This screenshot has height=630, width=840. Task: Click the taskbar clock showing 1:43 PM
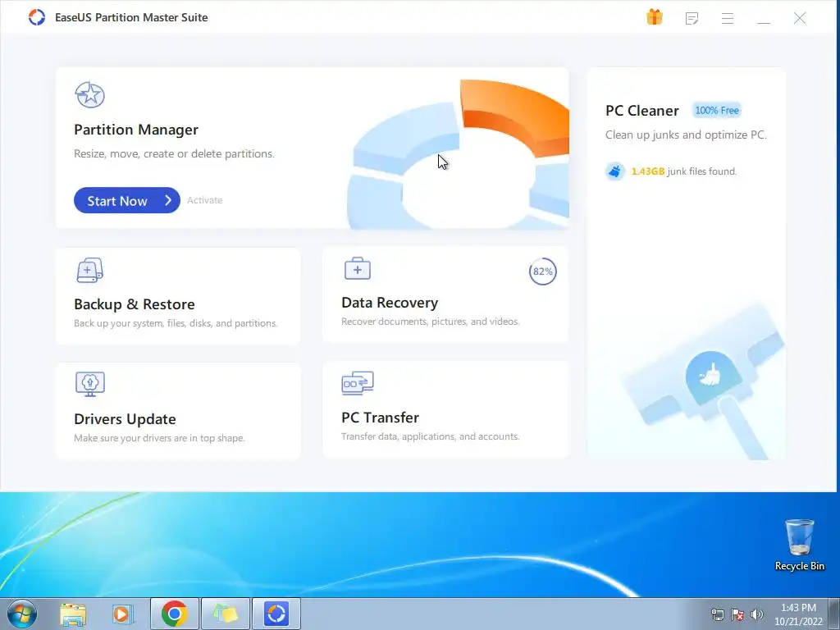(x=798, y=614)
